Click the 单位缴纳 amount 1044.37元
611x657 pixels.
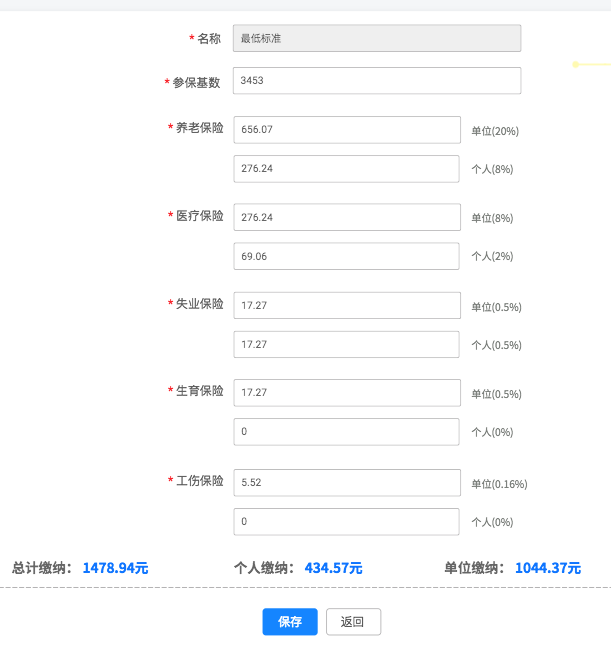(547, 568)
